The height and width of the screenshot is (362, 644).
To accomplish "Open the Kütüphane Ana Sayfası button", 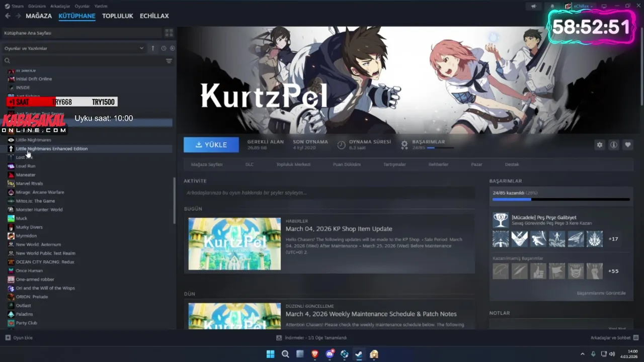I will coord(82,33).
